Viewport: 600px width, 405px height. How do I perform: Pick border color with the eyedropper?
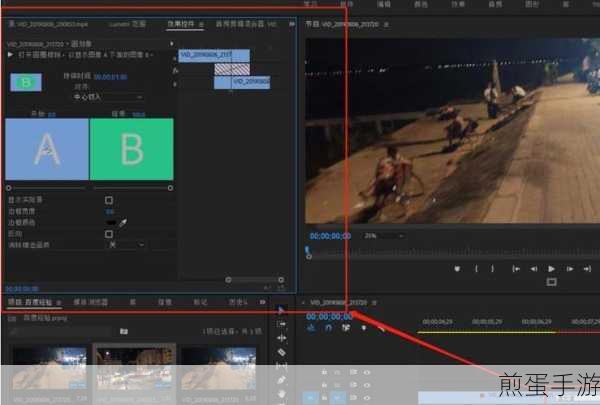point(123,223)
